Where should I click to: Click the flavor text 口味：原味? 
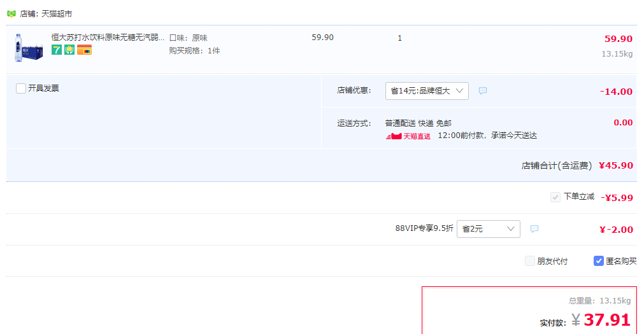tap(189, 38)
